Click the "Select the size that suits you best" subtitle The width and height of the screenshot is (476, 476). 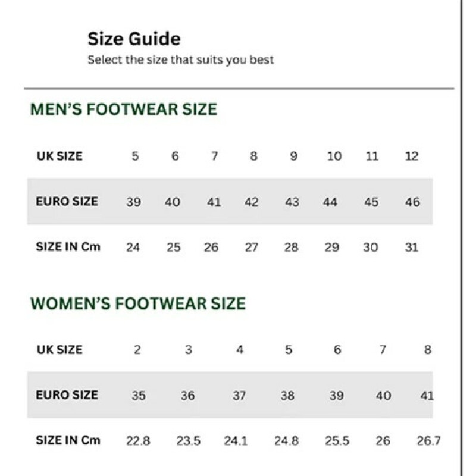tap(180, 59)
